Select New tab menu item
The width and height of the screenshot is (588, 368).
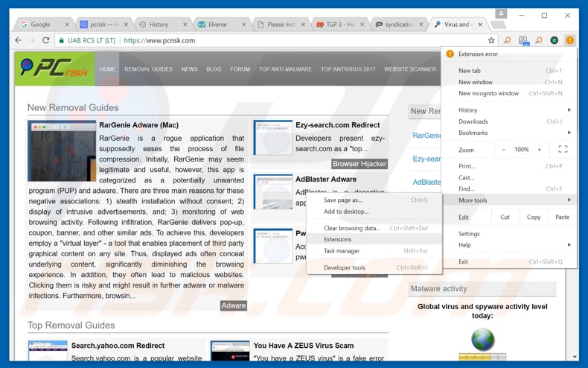click(509, 71)
